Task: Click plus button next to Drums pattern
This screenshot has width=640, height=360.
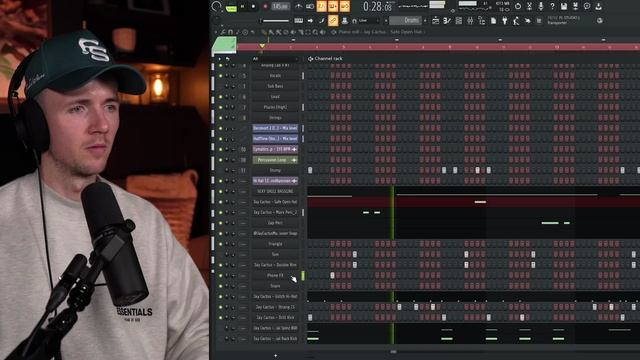Action: [x=425, y=20]
